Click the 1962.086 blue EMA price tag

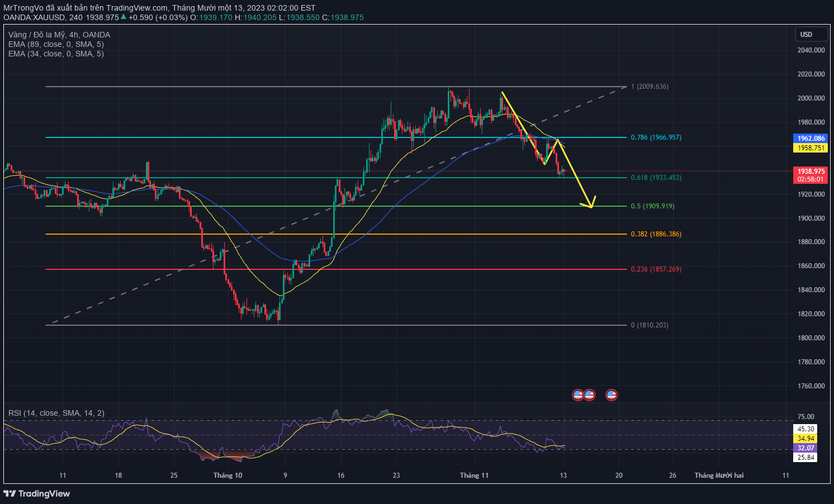[811, 139]
